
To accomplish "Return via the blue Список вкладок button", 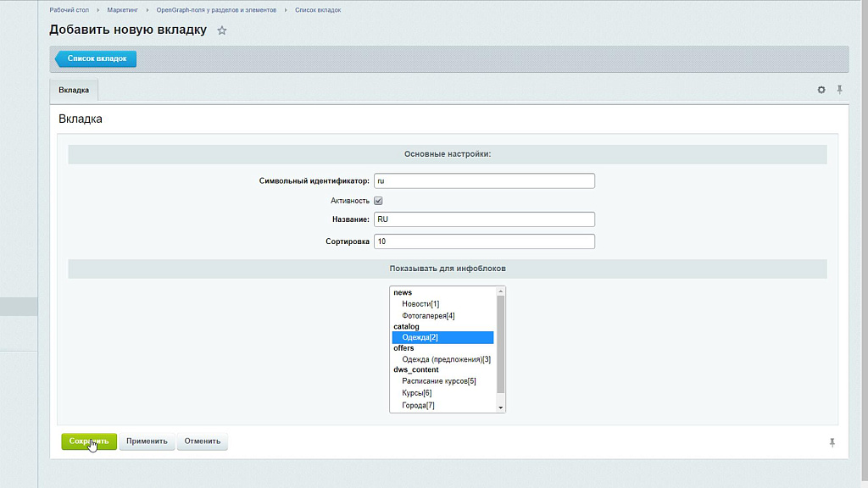I will click(x=96, y=59).
